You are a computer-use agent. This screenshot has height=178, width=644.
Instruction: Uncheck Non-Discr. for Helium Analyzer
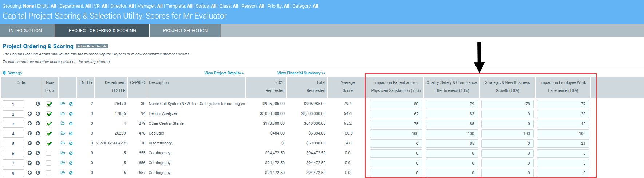tap(49, 114)
